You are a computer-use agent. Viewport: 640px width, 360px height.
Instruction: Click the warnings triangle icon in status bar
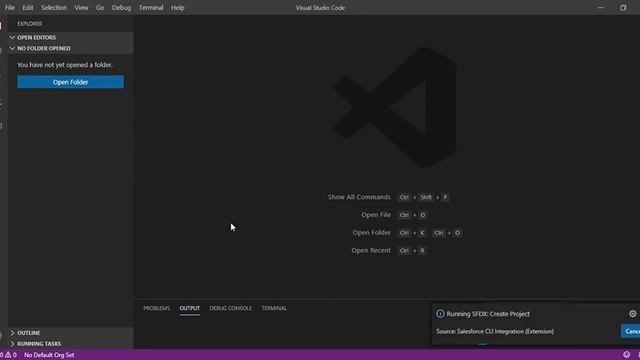[x=8, y=355]
